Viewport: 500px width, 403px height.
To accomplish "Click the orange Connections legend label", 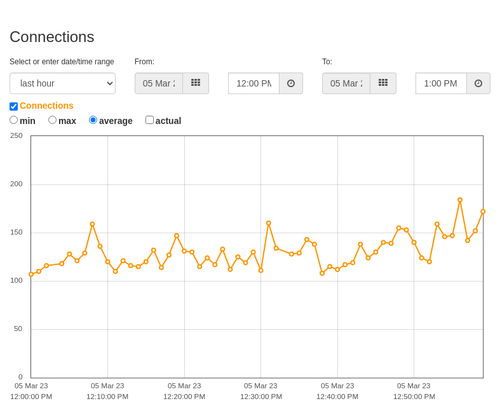I will (46, 106).
